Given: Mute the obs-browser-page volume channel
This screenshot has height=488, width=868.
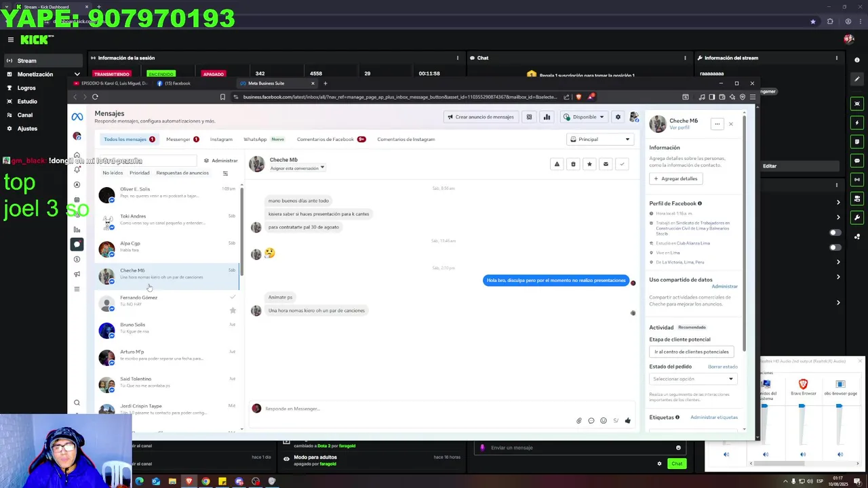Looking at the screenshot, I should [x=840, y=455].
